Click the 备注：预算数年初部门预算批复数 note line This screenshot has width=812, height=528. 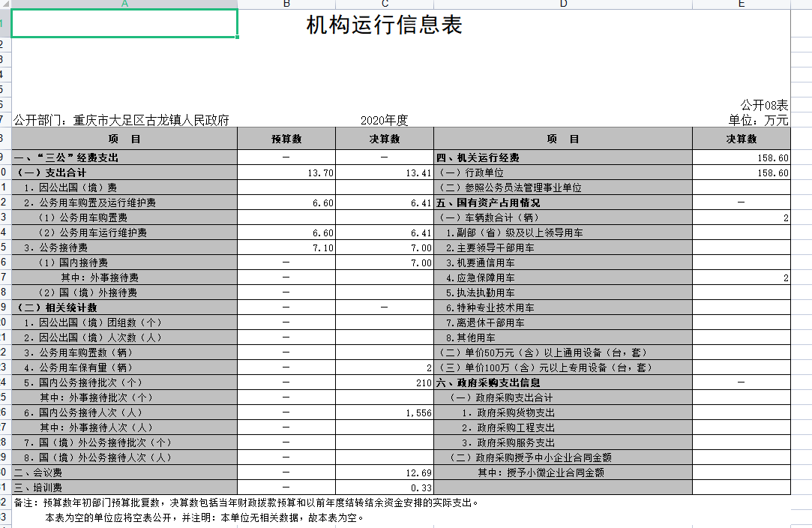246,502
